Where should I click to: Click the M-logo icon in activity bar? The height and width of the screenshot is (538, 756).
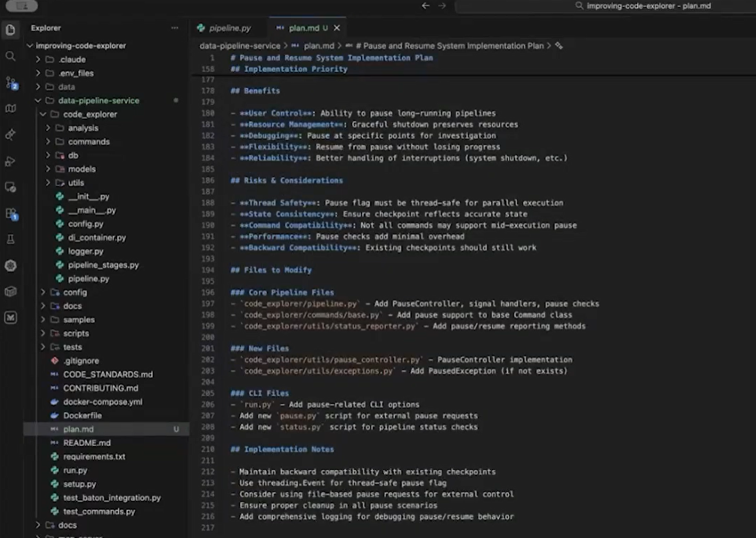(x=10, y=318)
